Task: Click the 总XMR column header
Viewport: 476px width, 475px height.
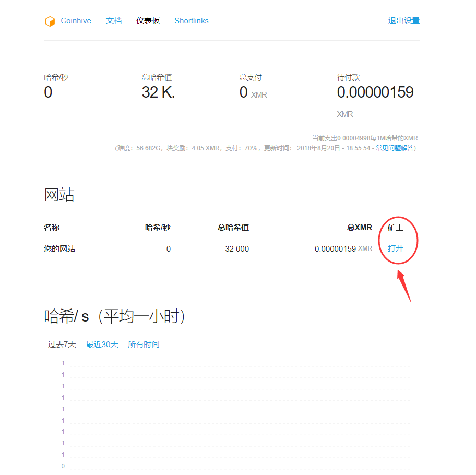Action: 359,227
